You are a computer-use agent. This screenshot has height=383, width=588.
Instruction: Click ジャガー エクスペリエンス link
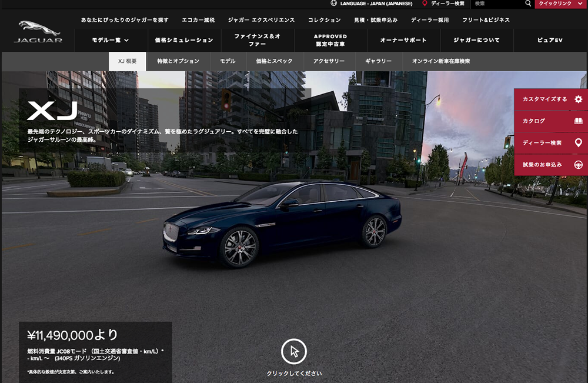[x=262, y=20]
